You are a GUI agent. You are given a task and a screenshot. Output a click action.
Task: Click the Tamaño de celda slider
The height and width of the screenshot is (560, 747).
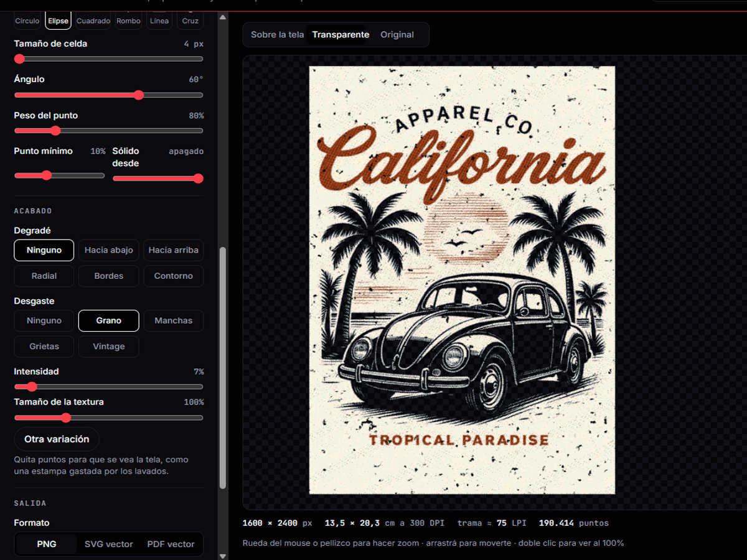click(109, 59)
